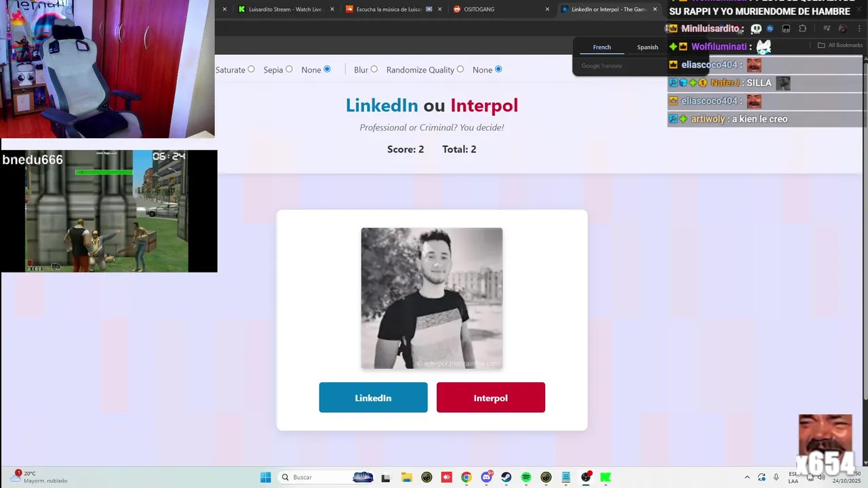The height and width of the screenshot is (488, 868).
Task: Open File Explorer from the taskbar
Action: (406, 477)
